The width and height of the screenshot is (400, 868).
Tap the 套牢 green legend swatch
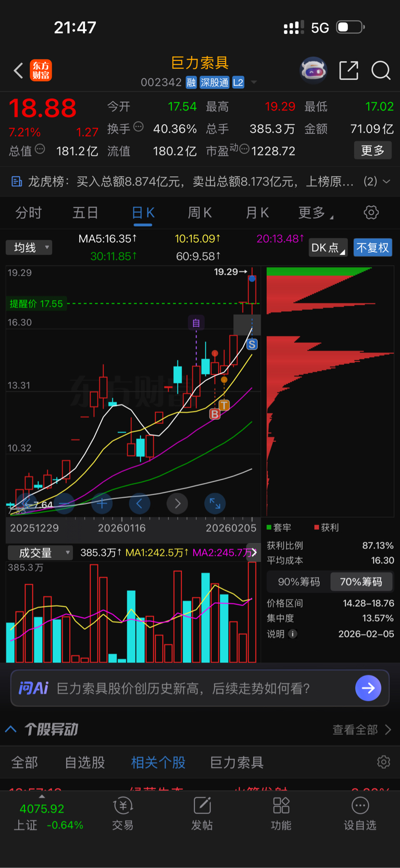coord(269,528)
